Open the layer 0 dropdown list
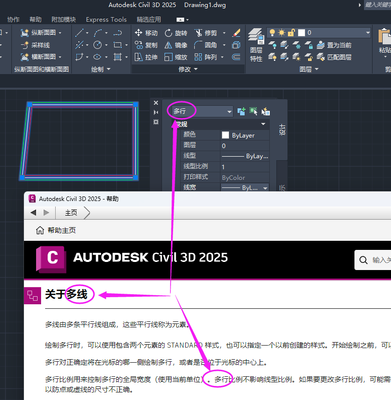 368,33
